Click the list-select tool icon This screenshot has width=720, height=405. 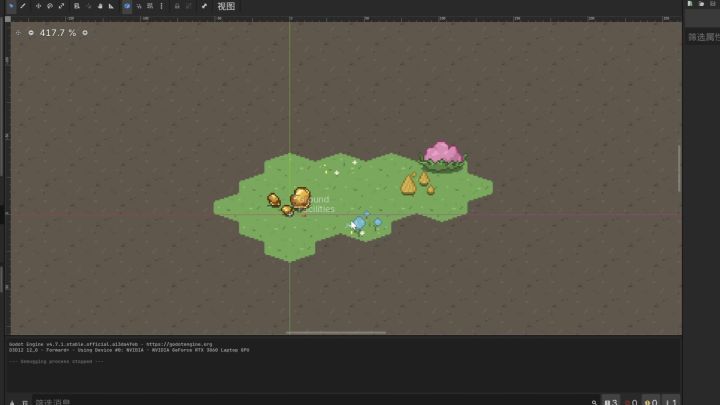click(x=77, y=6)
